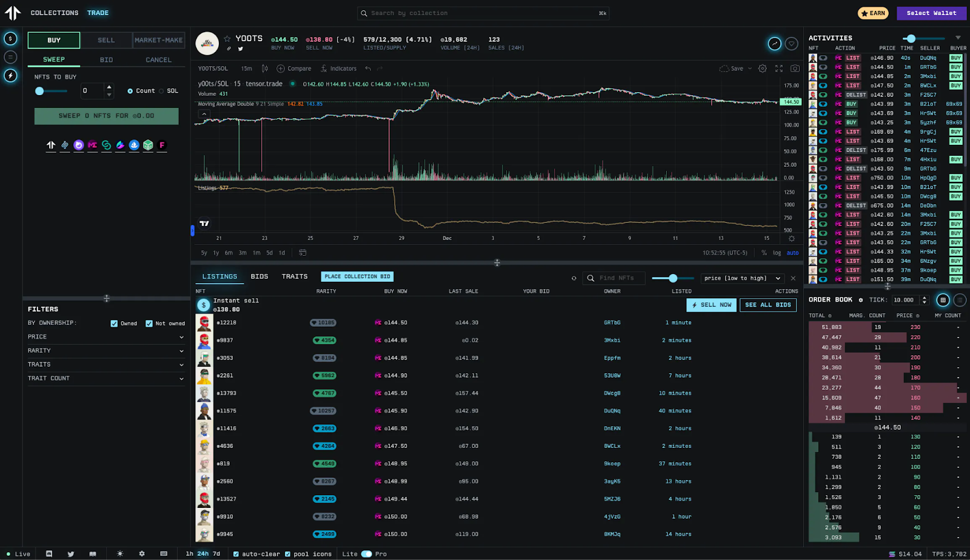Increment the order book tick stepper

point(924,298)
